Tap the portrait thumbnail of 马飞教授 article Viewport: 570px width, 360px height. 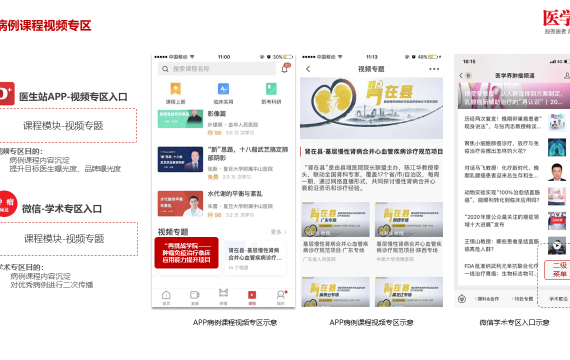click(557, 172)
